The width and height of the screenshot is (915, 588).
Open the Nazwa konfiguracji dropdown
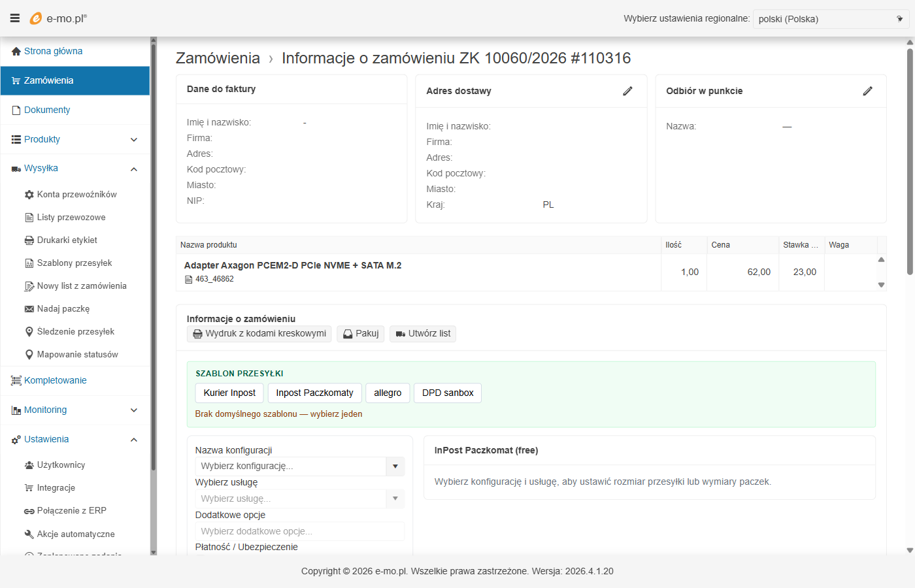coord(395,466)
